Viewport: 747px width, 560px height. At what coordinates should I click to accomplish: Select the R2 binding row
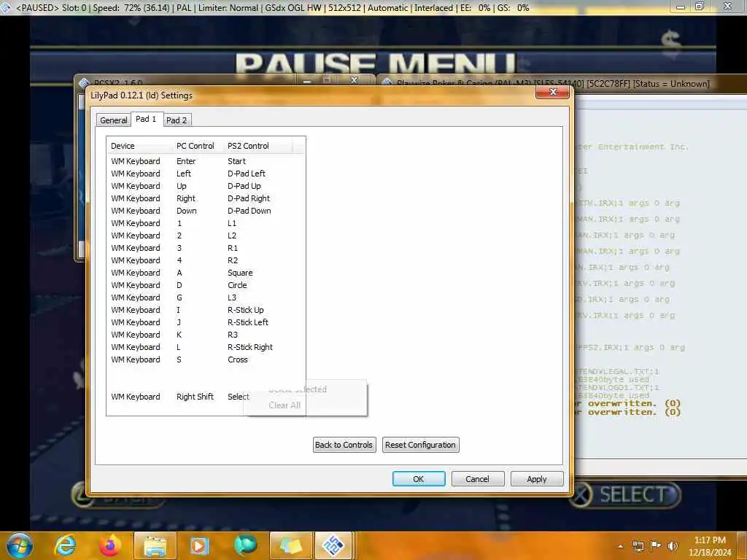coord(205,260)
